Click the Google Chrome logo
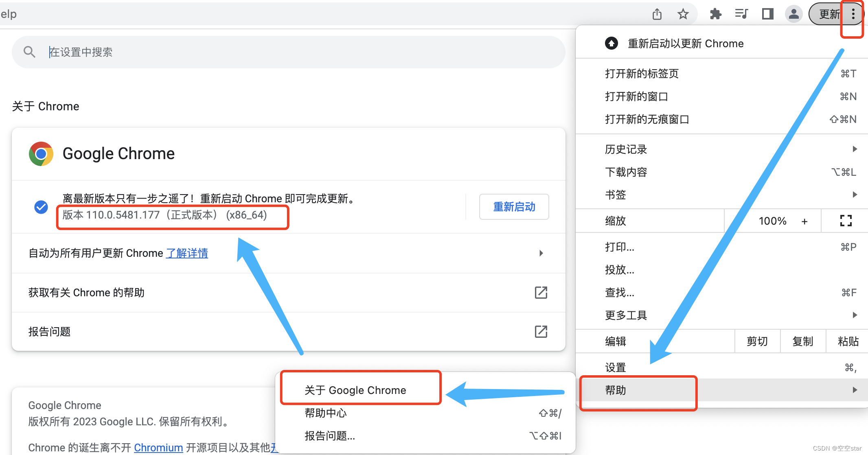868x455 pixels. tap(41, 154)
